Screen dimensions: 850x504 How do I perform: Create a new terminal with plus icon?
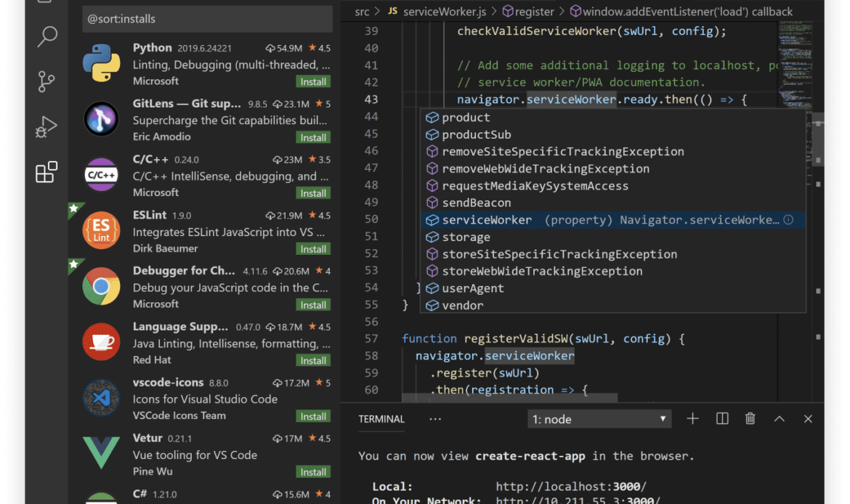[692, 419]
